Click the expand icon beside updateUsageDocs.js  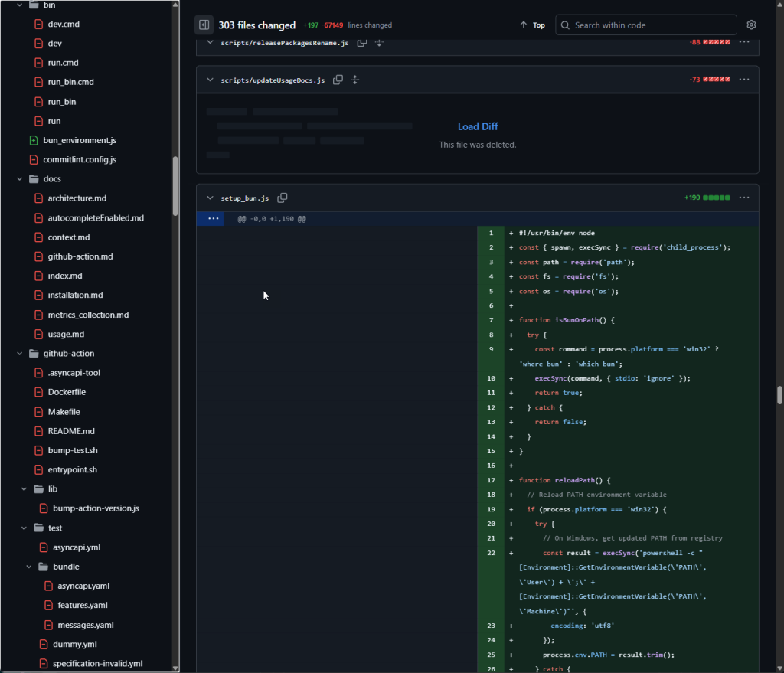(354, 80)
